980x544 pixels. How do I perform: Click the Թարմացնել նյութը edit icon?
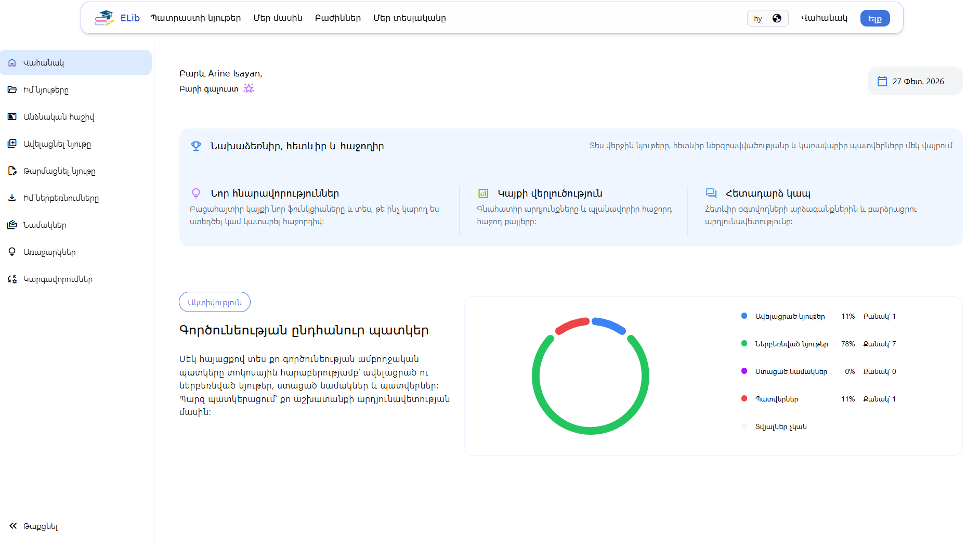12,171
